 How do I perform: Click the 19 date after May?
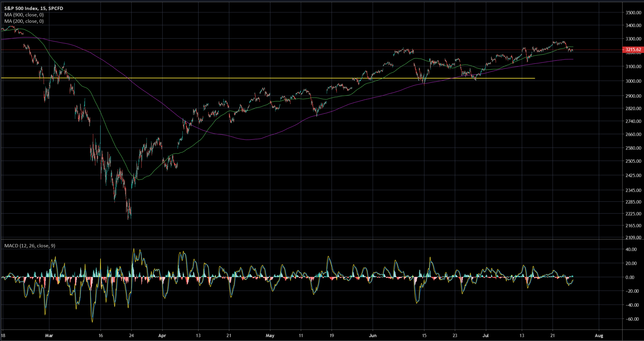[x=332, y=335]
